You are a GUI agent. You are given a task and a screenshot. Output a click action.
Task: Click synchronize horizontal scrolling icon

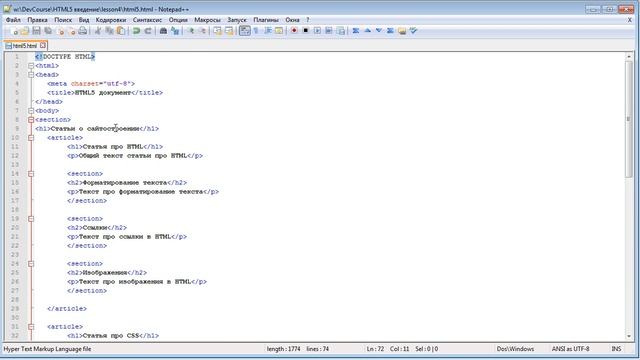(229, 31)
